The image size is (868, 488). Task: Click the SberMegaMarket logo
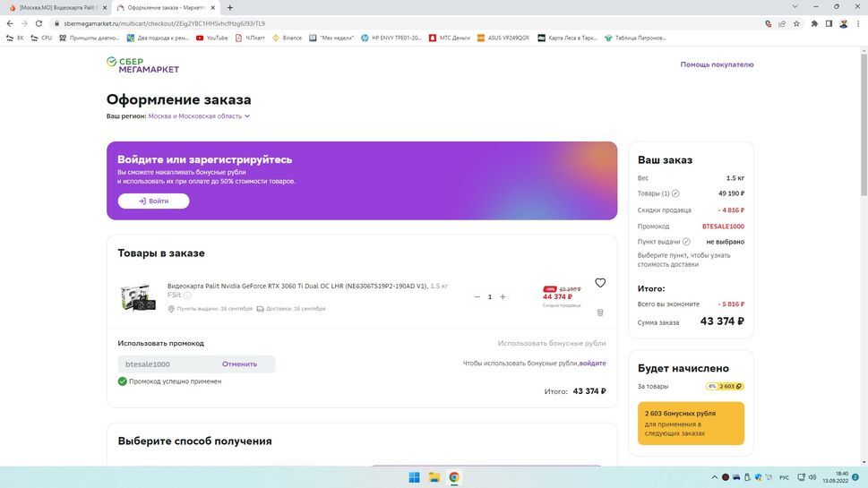point(143,64)
